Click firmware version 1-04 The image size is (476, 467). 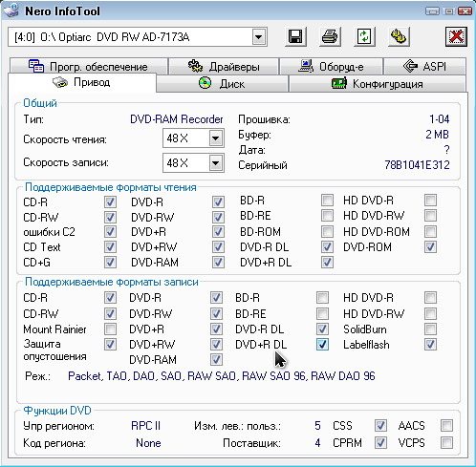440,119
